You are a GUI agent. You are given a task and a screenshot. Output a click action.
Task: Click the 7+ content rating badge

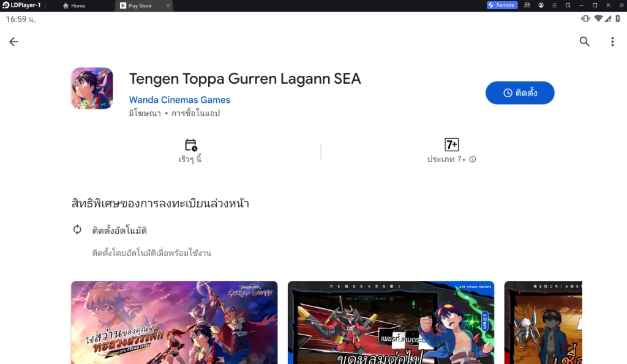tap(451, 144)
